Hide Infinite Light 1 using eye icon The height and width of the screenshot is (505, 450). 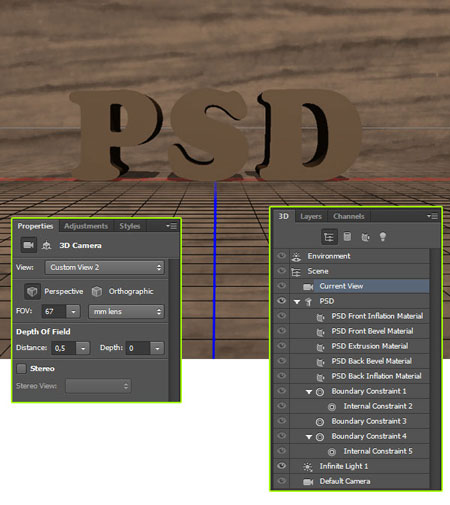[281, 466]
